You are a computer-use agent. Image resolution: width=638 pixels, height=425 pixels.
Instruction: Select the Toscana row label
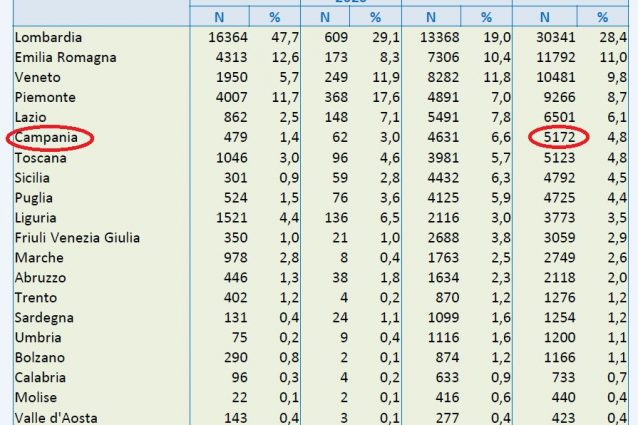pyautogui.click(x=43, y=157)
